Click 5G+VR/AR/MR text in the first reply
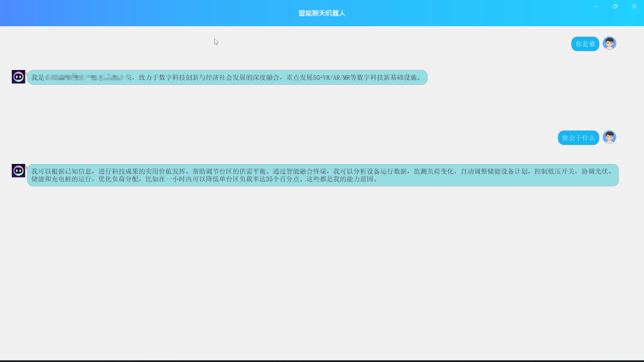 point(332,77)
